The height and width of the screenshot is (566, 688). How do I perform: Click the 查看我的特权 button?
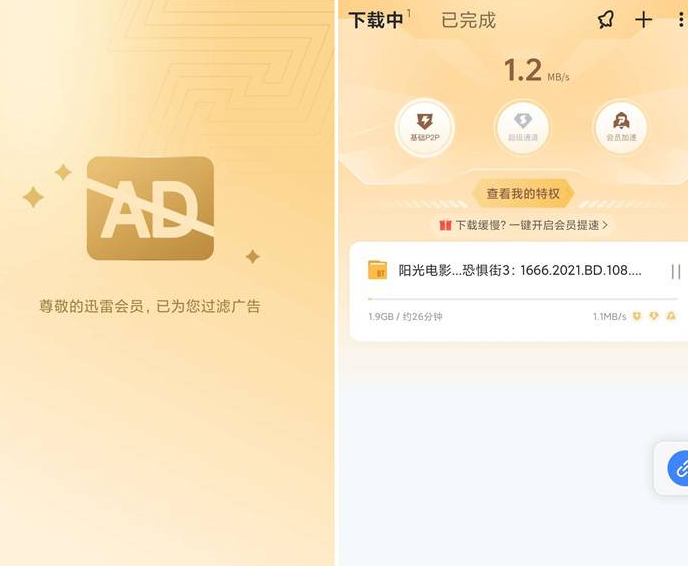click(523, 193)
